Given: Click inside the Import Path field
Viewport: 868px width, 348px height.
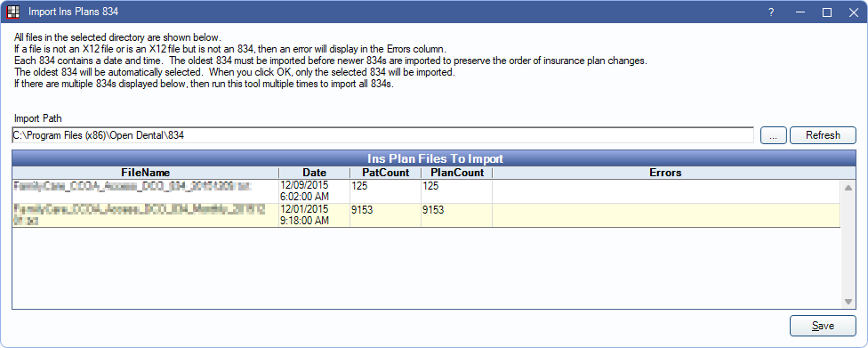Looking at the screenshot, I should 382,135.
